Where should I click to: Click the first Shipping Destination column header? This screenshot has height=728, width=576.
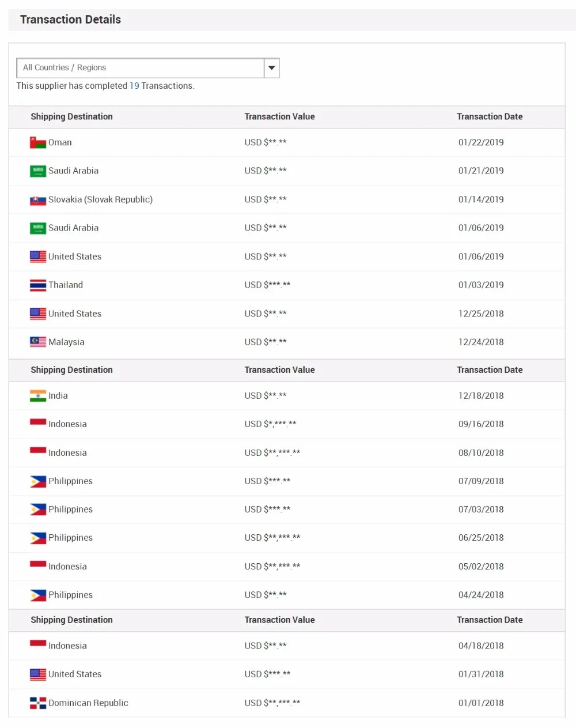71,116
